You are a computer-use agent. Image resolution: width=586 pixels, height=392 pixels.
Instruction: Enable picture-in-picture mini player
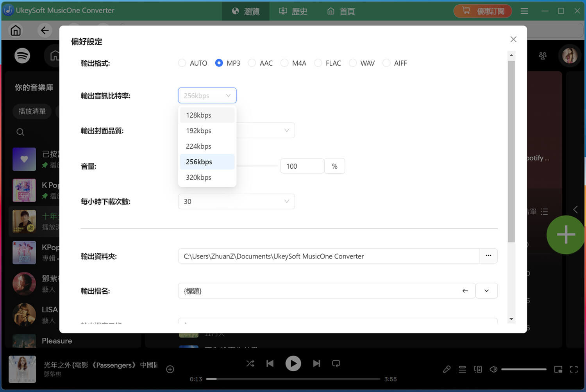click(x=558, y=369)
